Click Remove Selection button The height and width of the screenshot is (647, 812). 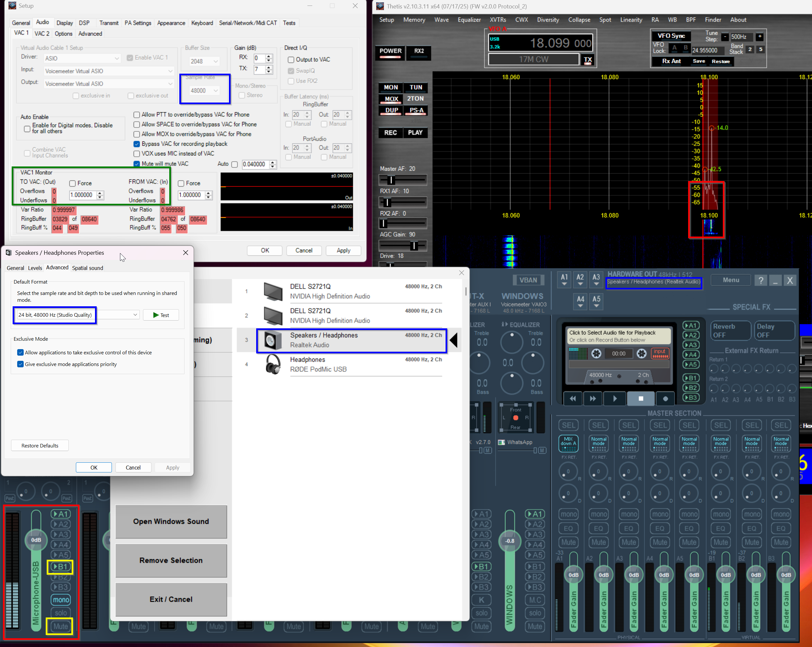click(x=171, y=560)
